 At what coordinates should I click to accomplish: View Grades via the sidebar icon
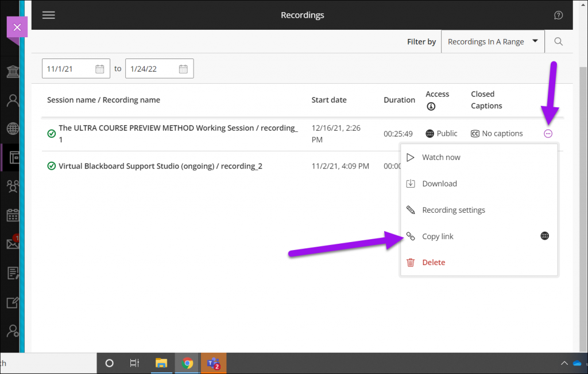[x=13, y=273]
